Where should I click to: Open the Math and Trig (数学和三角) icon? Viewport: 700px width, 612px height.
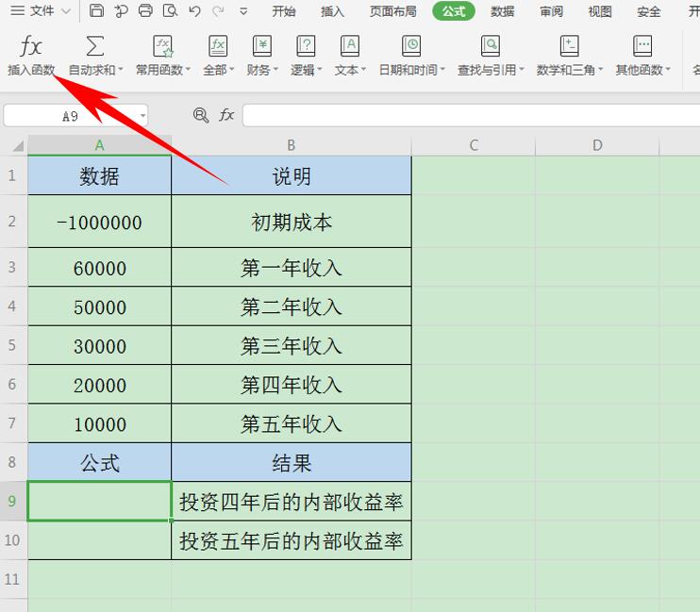[569, 46]
